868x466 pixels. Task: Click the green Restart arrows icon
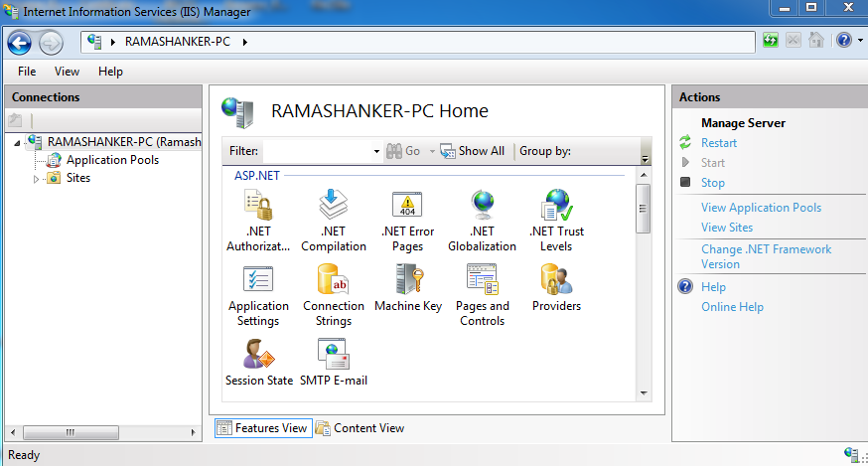click(685, 142)
